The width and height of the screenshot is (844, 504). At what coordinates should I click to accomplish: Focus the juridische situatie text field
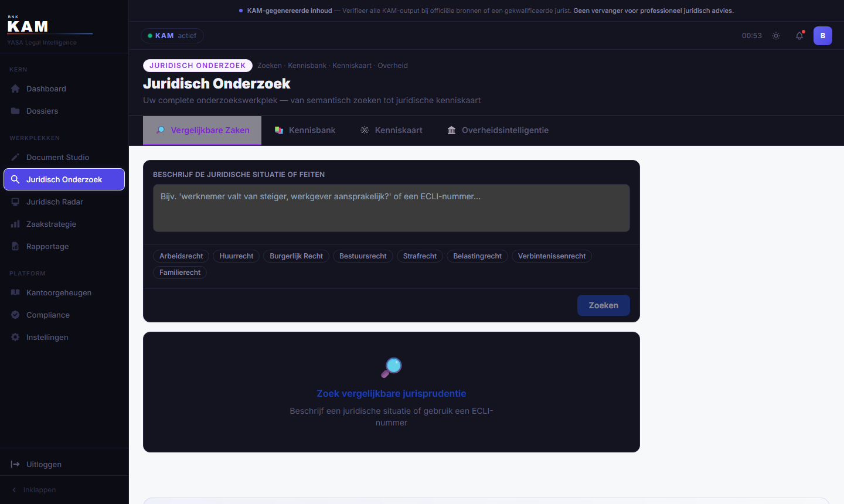pos(392,208)
